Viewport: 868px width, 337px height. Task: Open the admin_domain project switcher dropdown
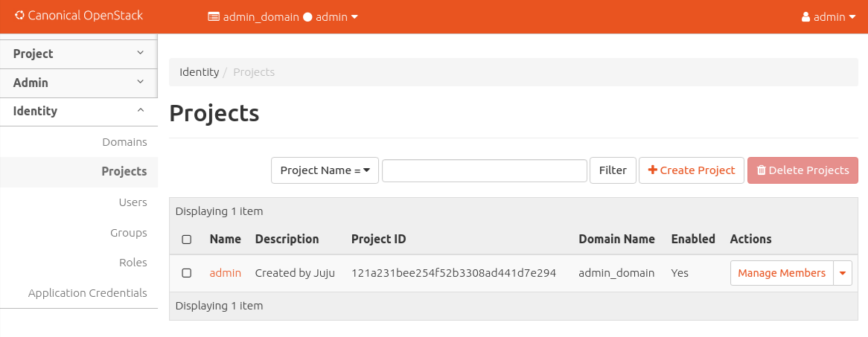click(x=283, y=16)
